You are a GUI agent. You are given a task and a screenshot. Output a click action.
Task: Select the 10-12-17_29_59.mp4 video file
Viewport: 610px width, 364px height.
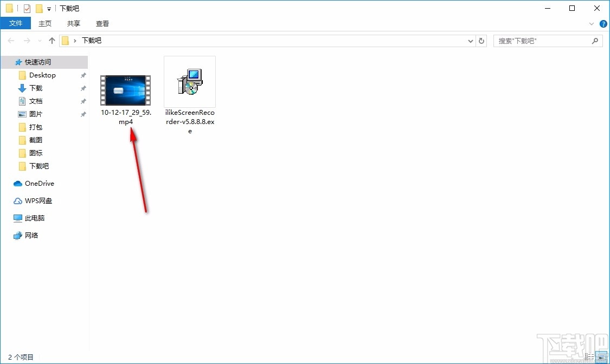point(125,90)
